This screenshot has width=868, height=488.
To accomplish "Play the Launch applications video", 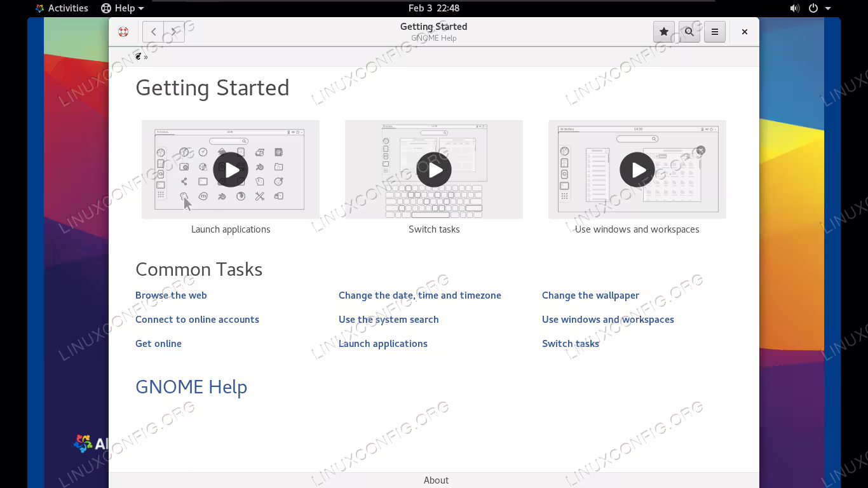I will coord(231,170).
